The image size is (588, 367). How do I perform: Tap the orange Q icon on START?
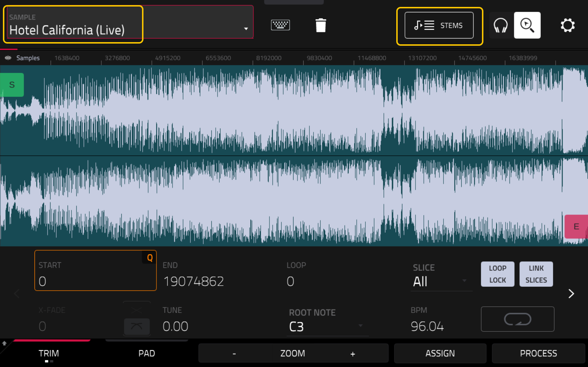coord(150,258)
